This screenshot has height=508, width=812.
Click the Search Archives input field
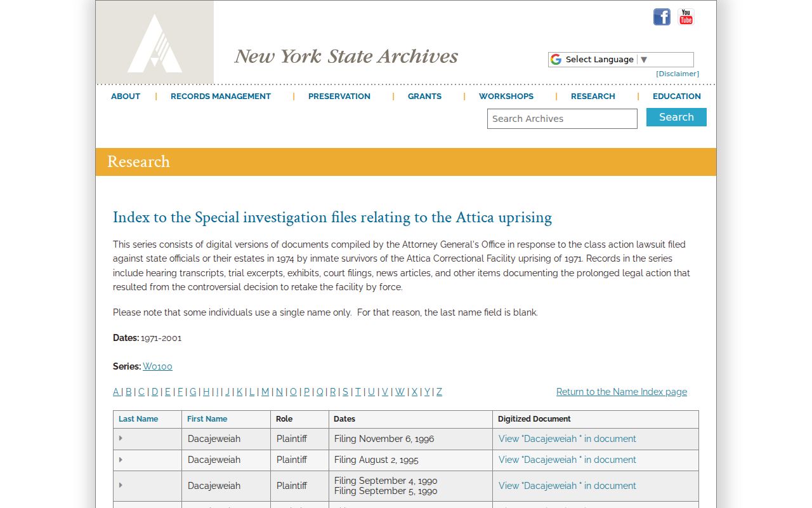pyautogui.click(x=562, y=119)
